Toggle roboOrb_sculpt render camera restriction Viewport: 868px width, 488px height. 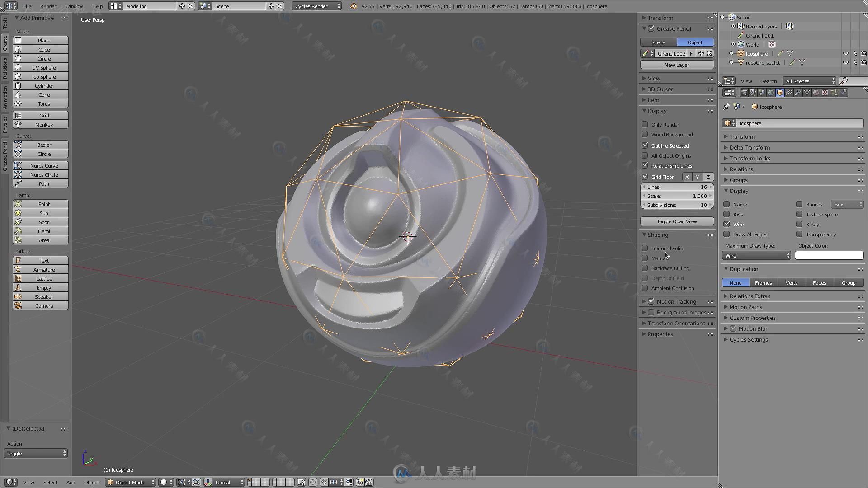[863, 62]
